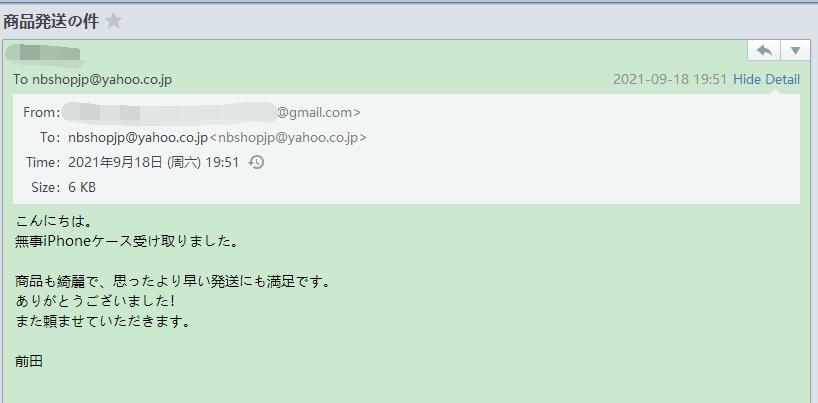Screen dimensions: 818x403
Task: Click the blurred sender name above the details
Action: point(44,55)
